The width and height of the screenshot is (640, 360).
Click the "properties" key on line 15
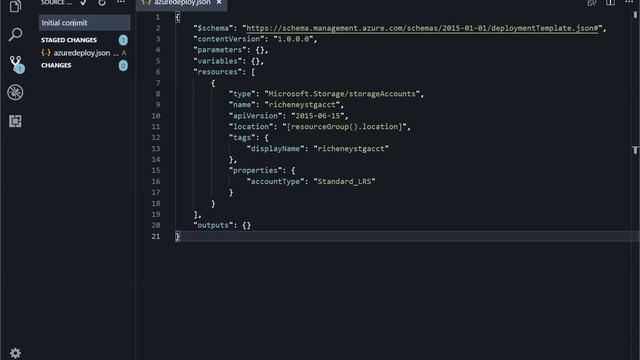(256, 170)
